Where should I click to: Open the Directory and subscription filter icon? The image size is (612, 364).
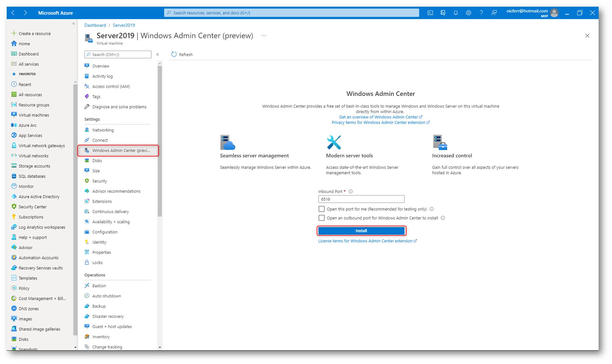[x=443, y=13]
